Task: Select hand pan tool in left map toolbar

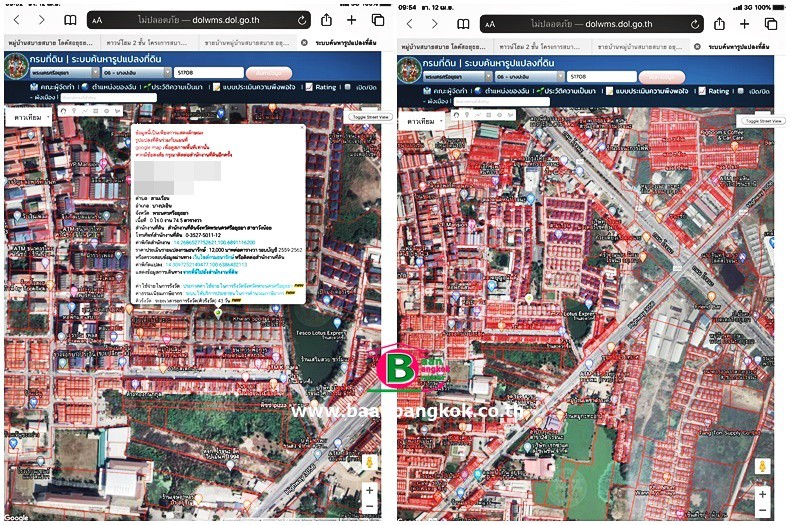Action: click(x=63, y=111)
